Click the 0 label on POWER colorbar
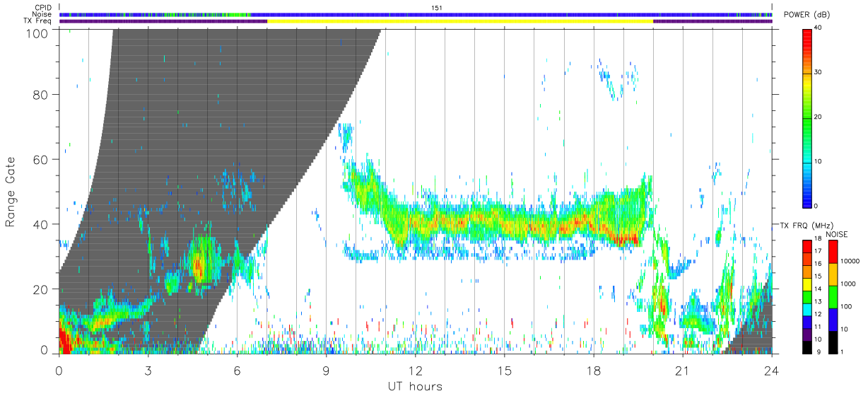868x401 pixels. pyautogui.click(x=816, y=206)
